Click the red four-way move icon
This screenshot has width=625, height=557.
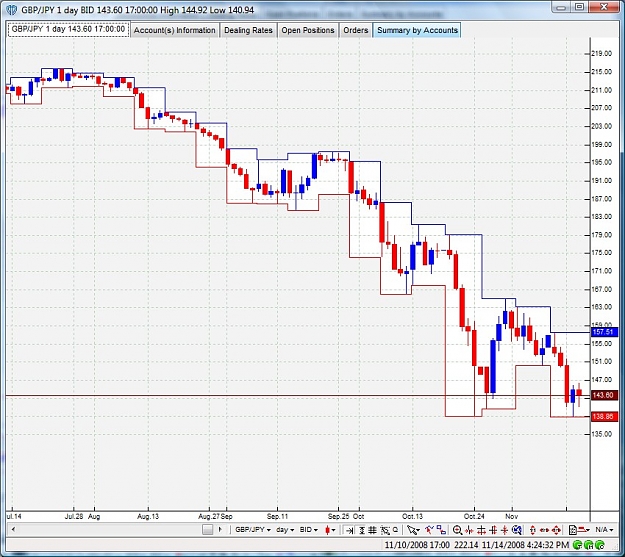click(556, 530)
